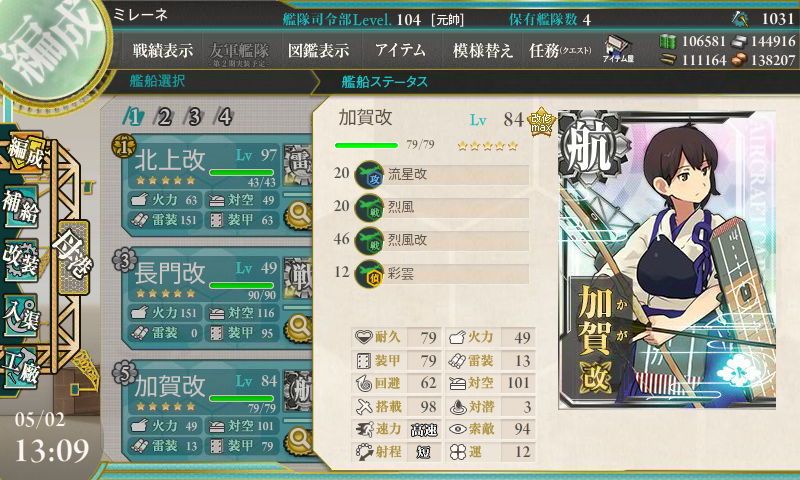
Task: Open the 工廠 factory sidebar icon
Action: pos(21,369)
